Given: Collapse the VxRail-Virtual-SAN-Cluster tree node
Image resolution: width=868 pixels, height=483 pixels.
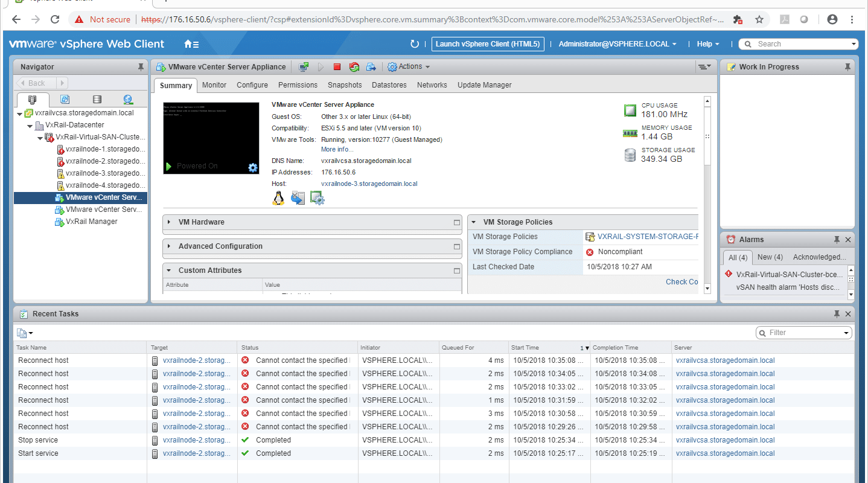Looking at the screenshot, I should point(40,138).
